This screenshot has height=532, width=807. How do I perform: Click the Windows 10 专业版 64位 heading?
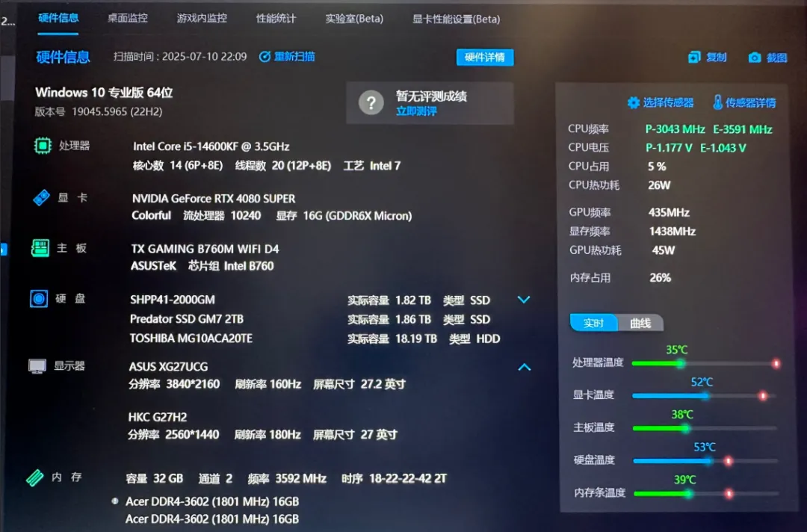pyautogui.click(x=104, y=93)
